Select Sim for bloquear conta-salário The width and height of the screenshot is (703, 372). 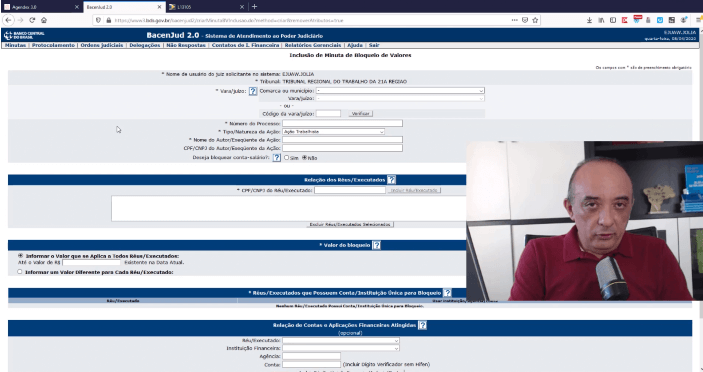(x=286, y=158)
